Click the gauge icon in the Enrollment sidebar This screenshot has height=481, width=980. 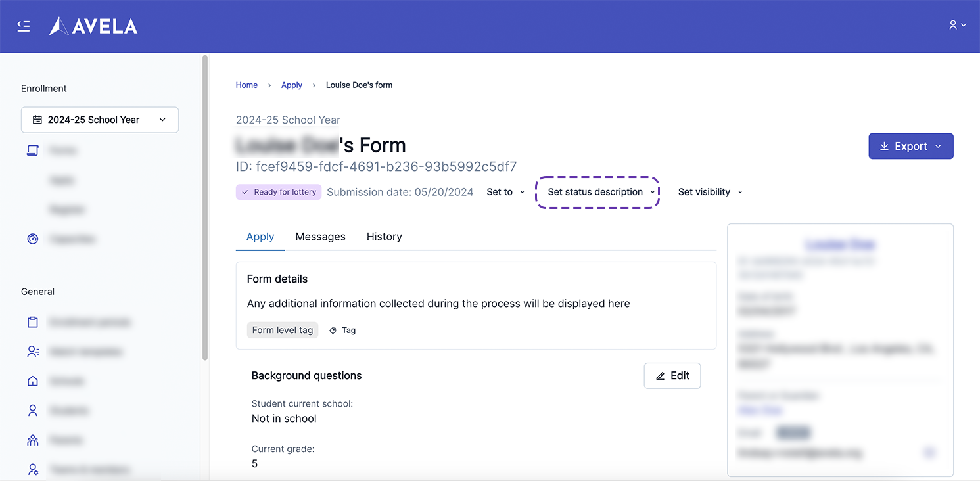[x=33, y=239]
